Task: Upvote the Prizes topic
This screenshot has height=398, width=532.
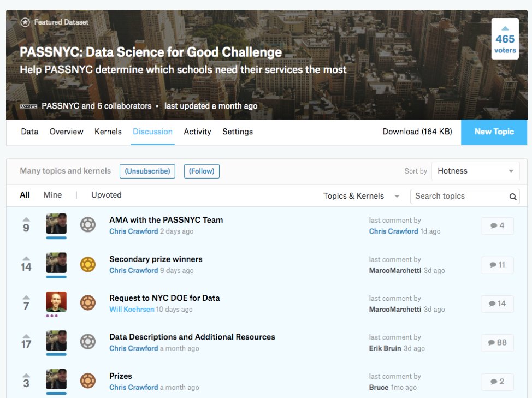Action: point(26,375)
